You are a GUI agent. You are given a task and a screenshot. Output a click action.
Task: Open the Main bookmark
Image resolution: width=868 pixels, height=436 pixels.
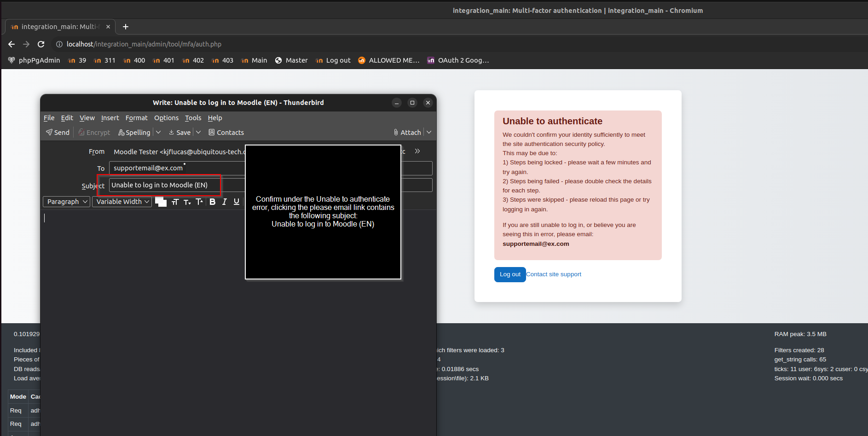tap(254, 60)
